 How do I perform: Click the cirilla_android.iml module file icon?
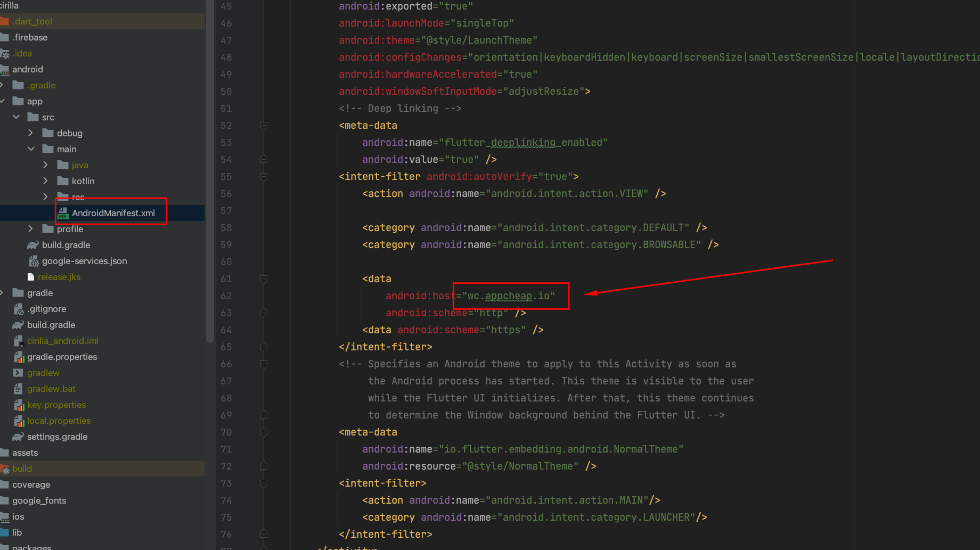pyautogui.click(x=19, y=341)
